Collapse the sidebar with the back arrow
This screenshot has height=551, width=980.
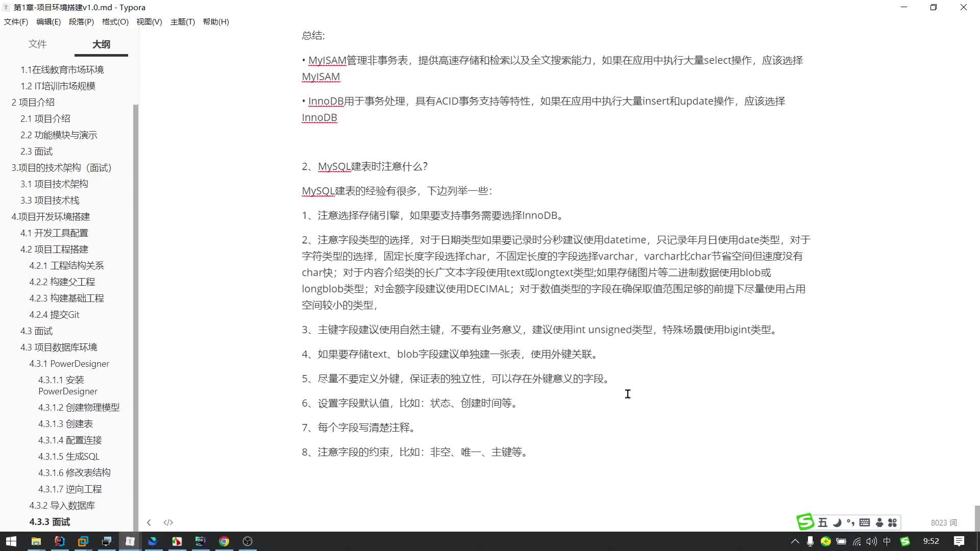[149, 522]
